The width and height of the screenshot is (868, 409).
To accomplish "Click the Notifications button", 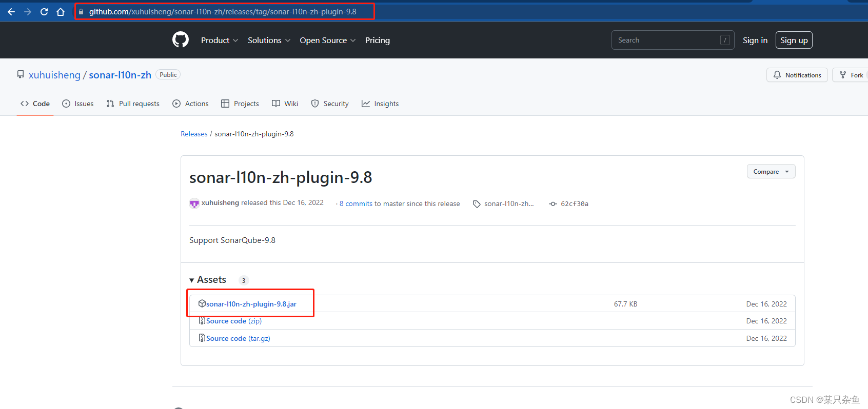I will 797,75.
